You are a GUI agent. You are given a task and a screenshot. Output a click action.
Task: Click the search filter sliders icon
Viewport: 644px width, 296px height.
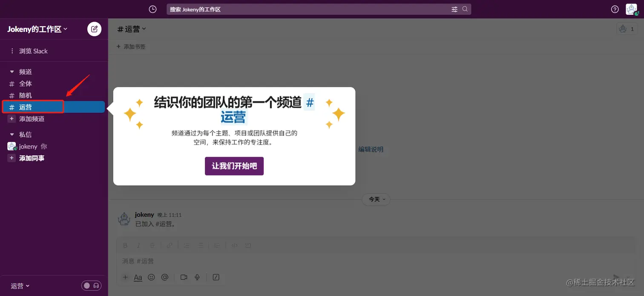[x=454, y=9]
